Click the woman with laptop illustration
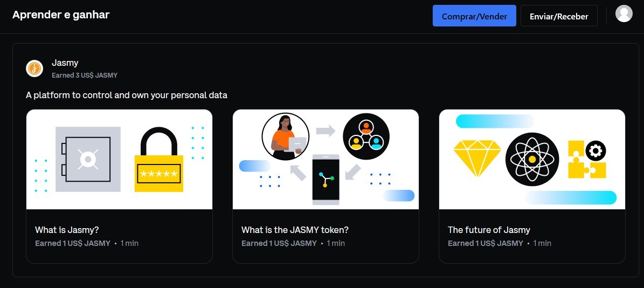Image resolution: width=644 pixels, height=288 pixels. click(286, 136)
